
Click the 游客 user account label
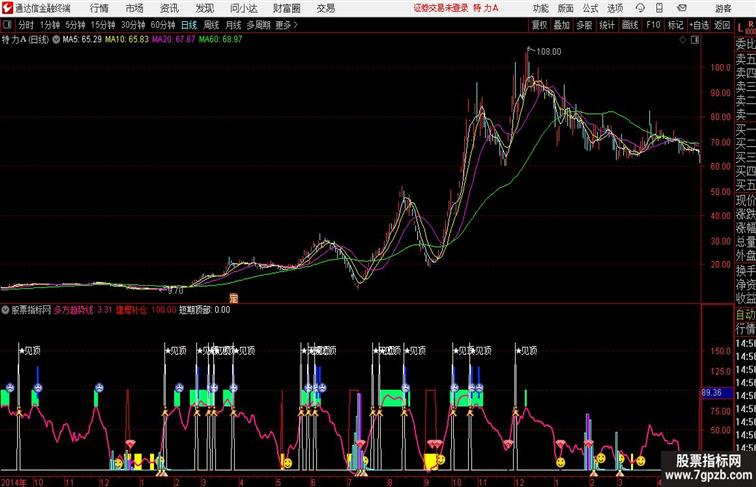[723, 8]
